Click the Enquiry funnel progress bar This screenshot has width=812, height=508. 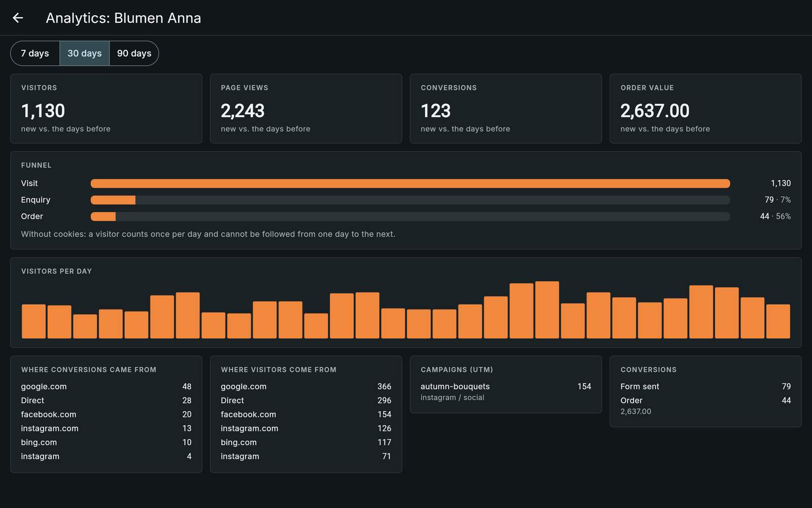coord(410,200)
